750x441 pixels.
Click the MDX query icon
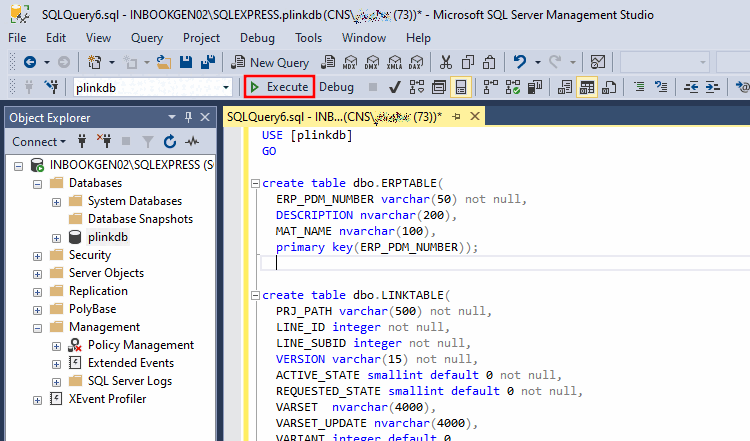(350, 62)
